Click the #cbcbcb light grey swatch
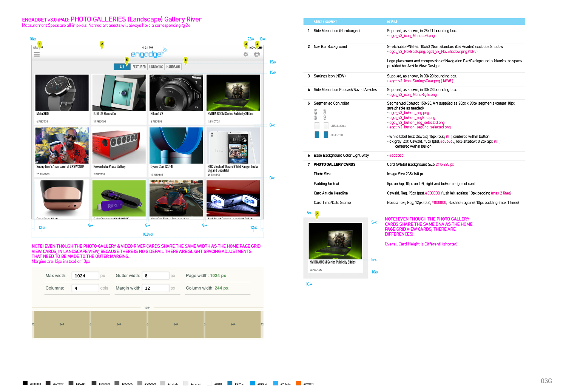Viewport: 566px width, 392px height. coord(163,383)
